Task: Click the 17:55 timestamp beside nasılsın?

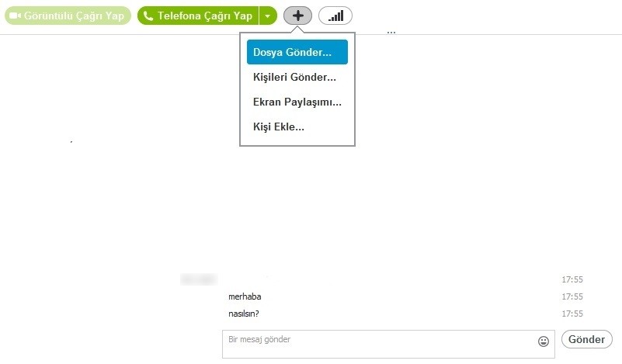Action: coord(572,314)
